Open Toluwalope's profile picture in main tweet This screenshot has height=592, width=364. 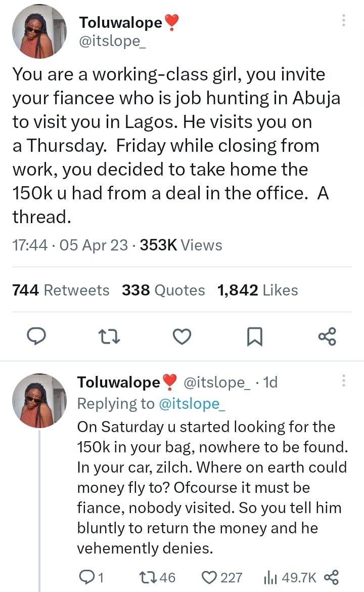pos(38,31)
